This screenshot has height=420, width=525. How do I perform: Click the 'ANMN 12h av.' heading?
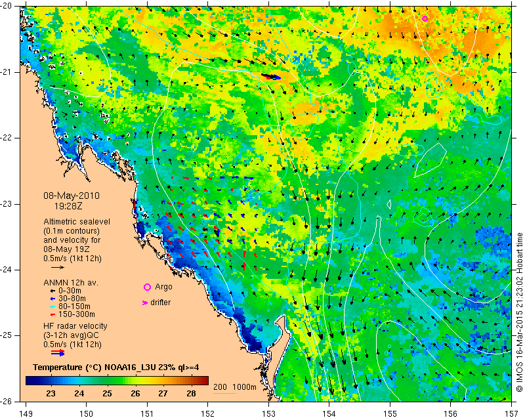(71, 283)
